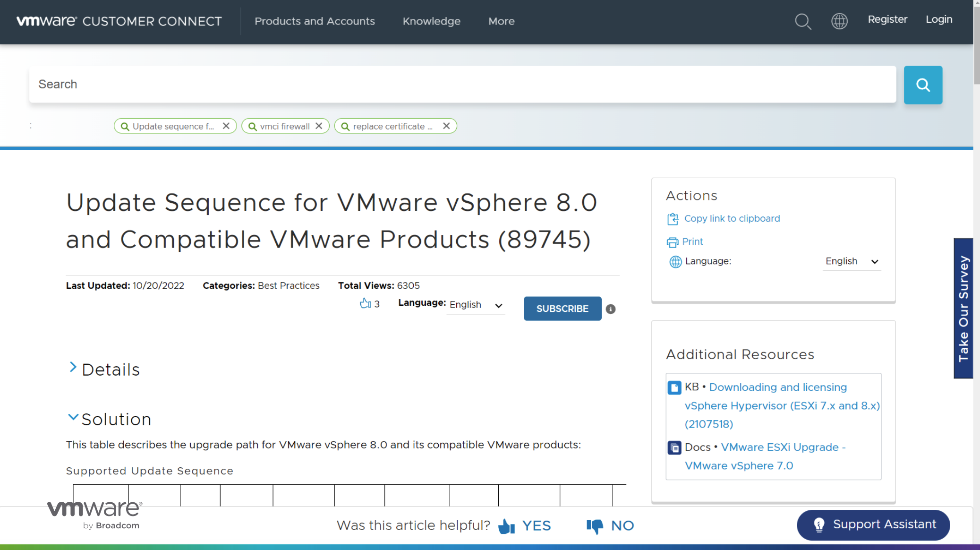Open the Products and Accounts menu

click(315, 21)
